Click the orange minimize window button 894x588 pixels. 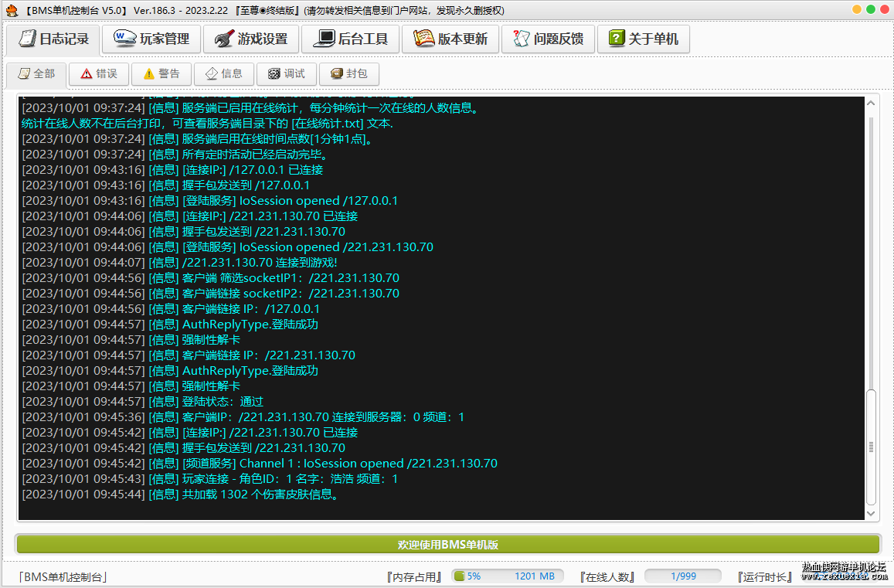point(856,9)
